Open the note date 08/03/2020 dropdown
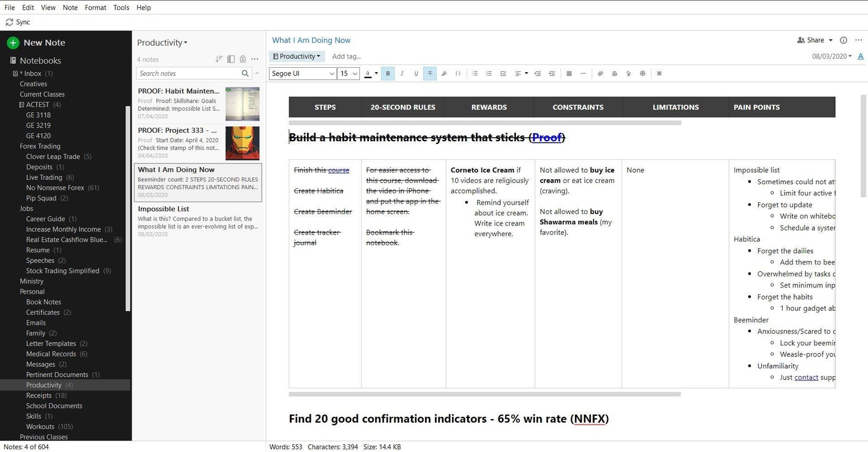Viewport: 868px width, 452px height. (831, 56)
